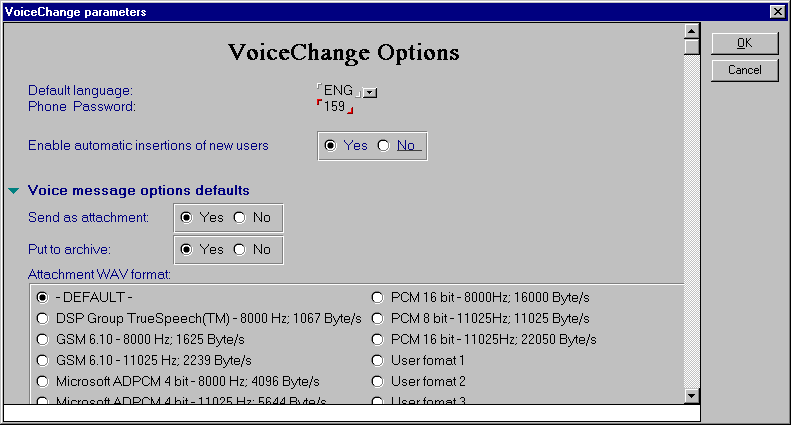Viewport: 791px width, 425px height.
Task: Select the User fomat 1 option
Action: click(377, 360)
